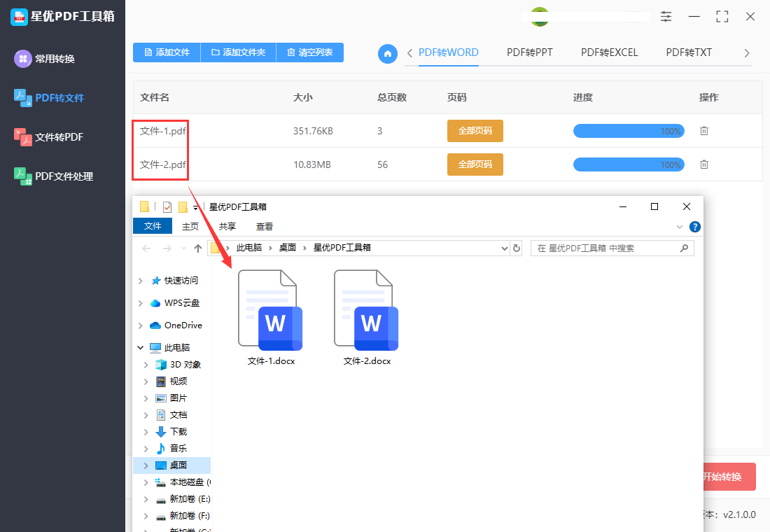Viewport: 770px width, 532px height.
Task: Open recent locations dropdown in Explorer
Action: (183, 248)
